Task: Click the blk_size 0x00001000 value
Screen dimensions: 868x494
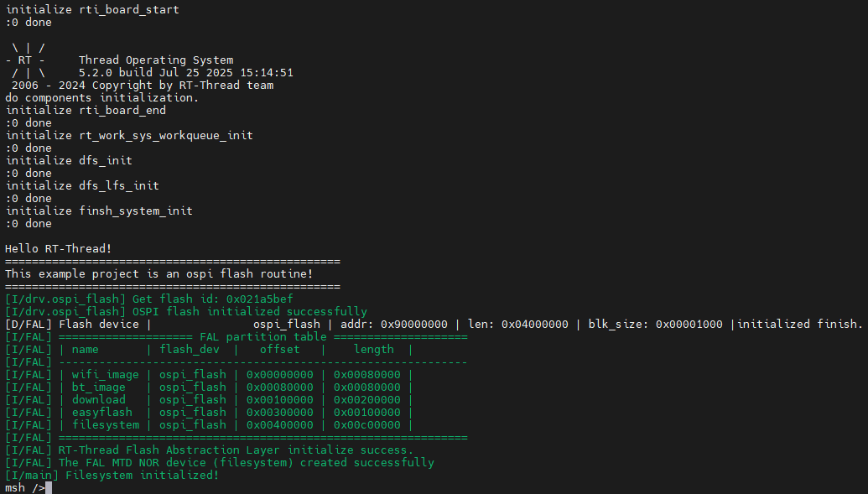Action: 689,325
